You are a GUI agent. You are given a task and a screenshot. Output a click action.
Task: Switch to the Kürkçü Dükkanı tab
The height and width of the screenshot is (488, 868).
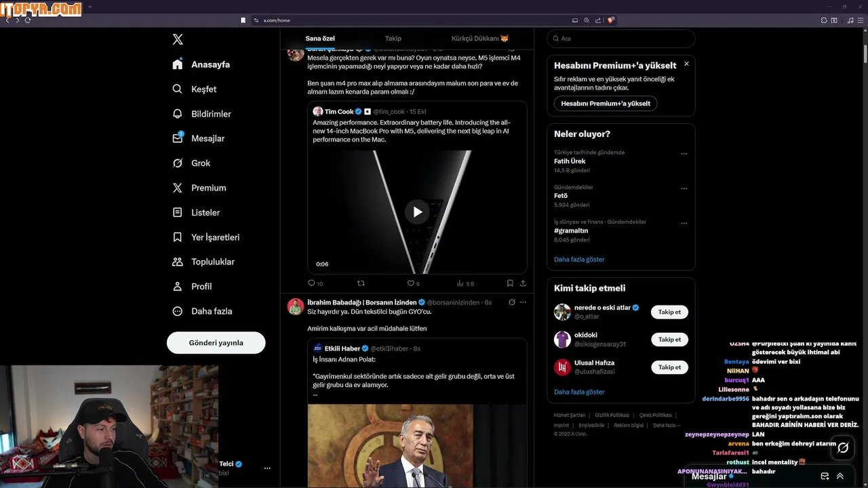click(480, 39)
